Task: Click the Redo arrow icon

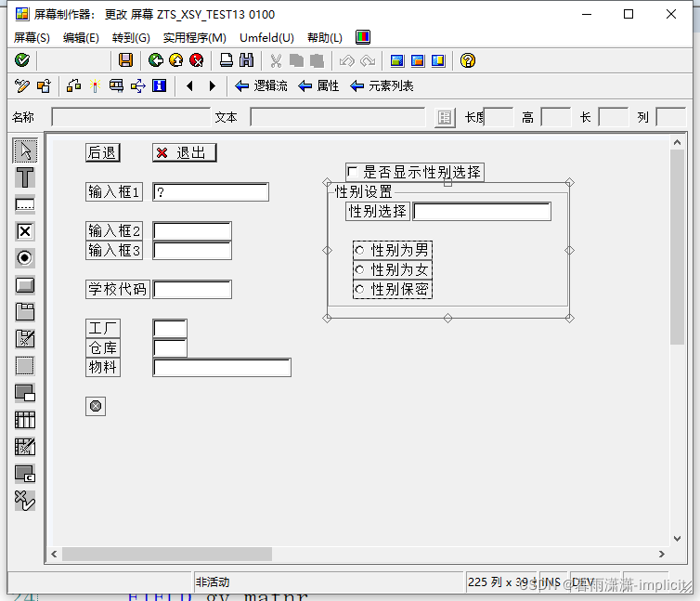Action: (x=368, y=60)
